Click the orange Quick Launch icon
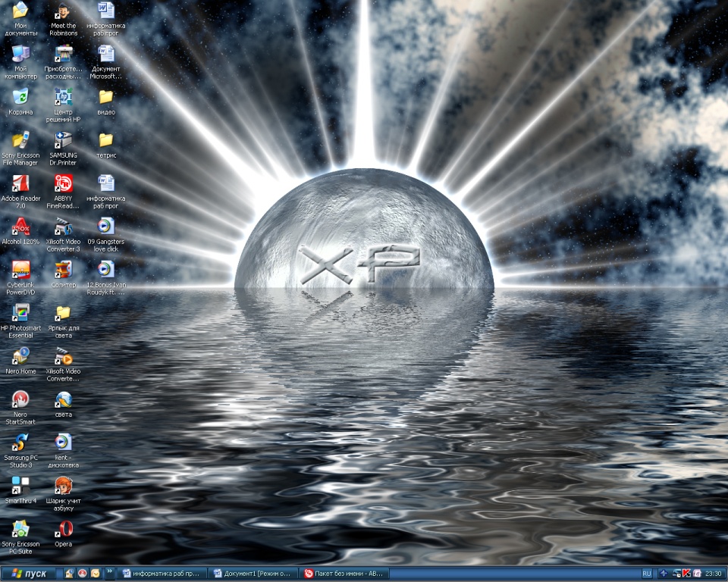This screenshot has width=728, height=582. pyautogui.click(x=96, y=574)
